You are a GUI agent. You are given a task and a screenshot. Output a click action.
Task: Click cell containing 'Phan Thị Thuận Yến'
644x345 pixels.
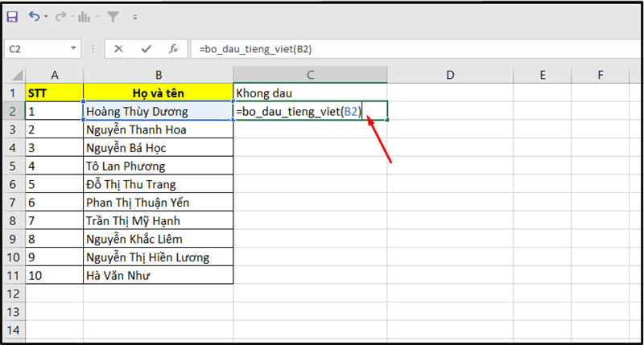[158, 202]
